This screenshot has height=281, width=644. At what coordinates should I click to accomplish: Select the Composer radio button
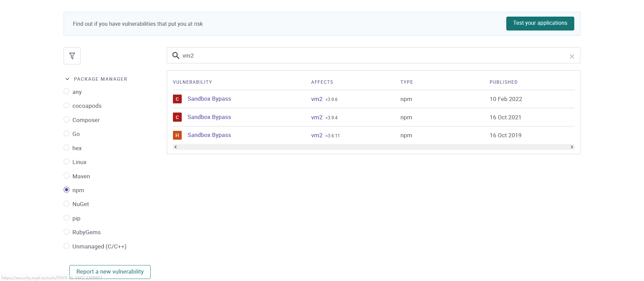click(67, 120)
